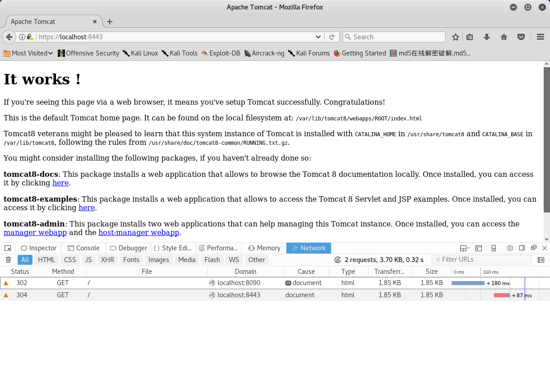
Task: Open the Firefox hamburger menu
Action: click(x=540, y=37)
